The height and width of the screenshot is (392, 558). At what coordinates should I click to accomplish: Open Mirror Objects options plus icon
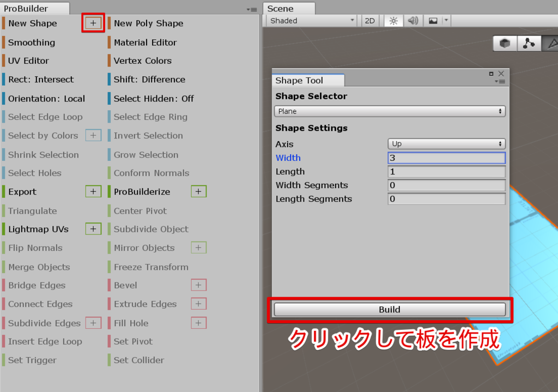pyautogui.click(x=198, y=248)
